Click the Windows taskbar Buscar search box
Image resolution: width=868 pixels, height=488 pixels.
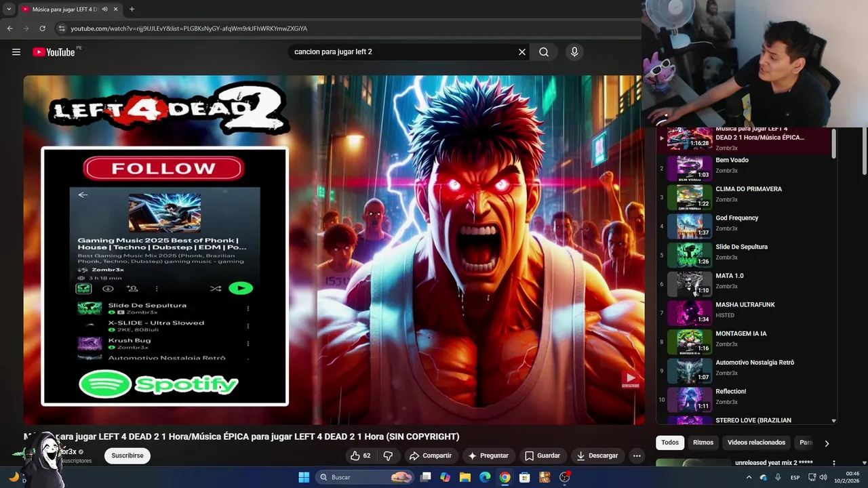365,477
